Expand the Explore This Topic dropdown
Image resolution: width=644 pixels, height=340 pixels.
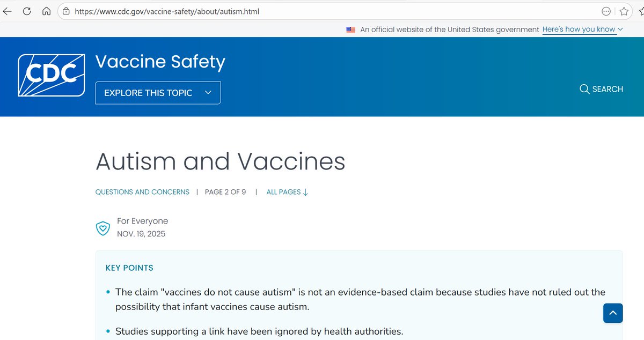coord(158,93)
